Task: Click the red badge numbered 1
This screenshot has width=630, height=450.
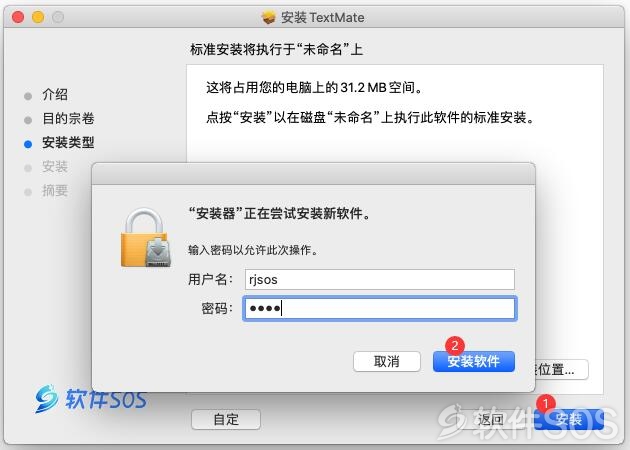Action: point(546,403)
